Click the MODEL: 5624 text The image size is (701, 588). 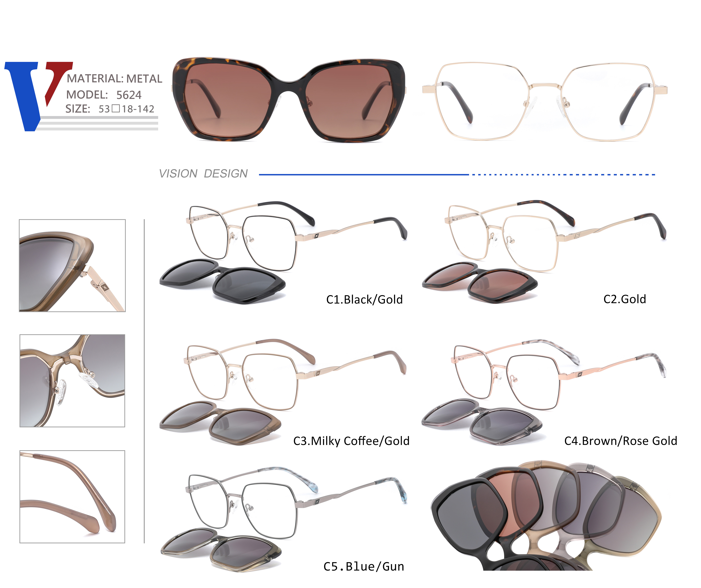point(104,95)
